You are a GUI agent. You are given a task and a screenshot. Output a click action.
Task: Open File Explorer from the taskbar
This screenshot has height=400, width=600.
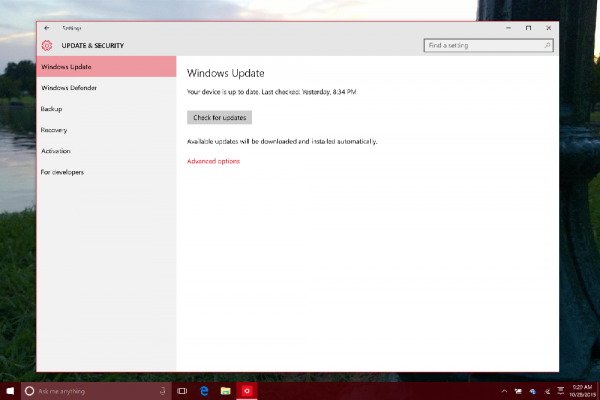226,390
